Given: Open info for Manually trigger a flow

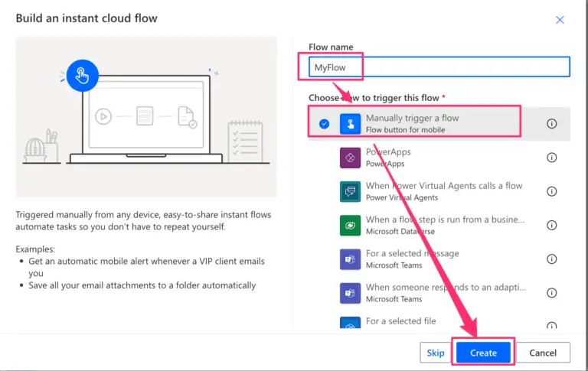Looking at the screenshot, I should (x=551, y=124).
